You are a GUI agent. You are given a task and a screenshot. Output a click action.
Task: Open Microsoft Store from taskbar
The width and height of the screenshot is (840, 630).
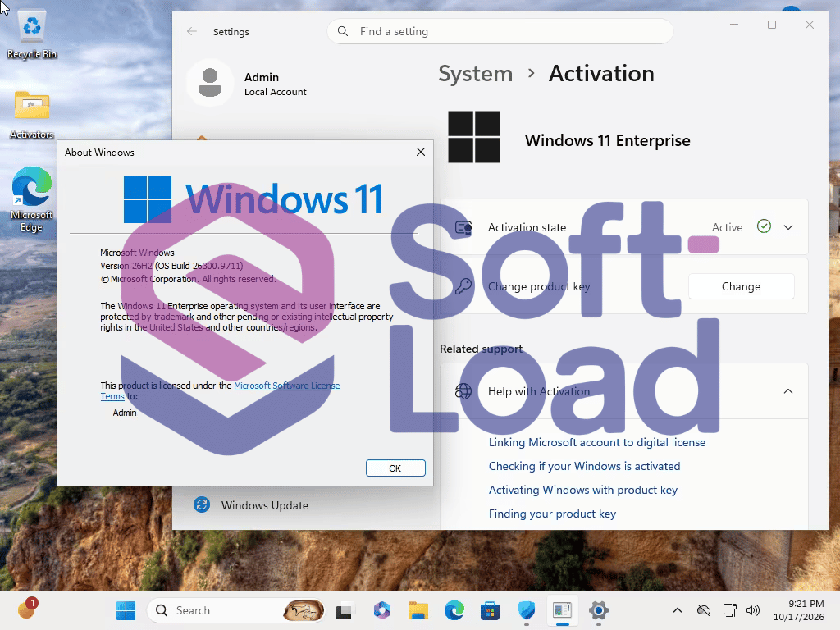click(x=491, y=610)
